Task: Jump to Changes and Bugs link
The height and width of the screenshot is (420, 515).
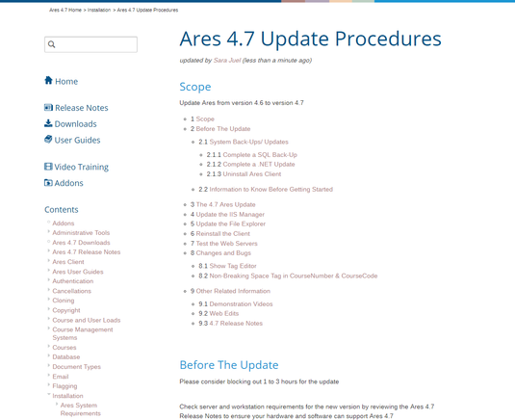Action: click(223, 253)
